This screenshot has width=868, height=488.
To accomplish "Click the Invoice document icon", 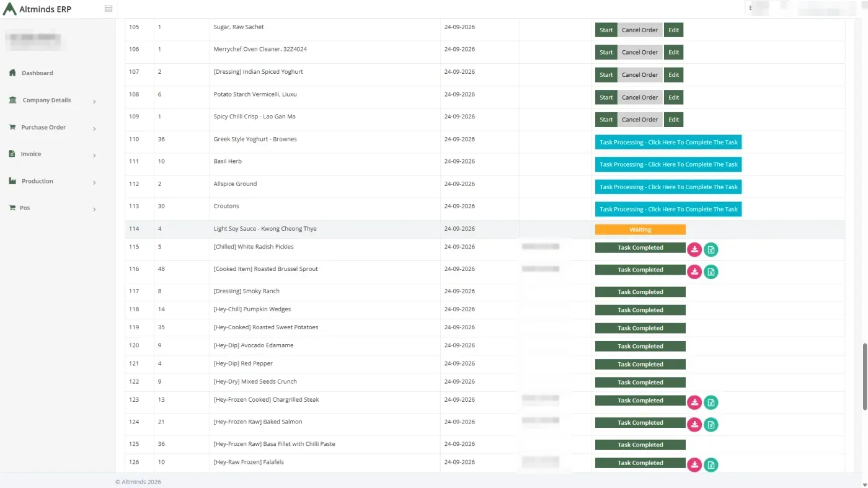I will (12, 154).
